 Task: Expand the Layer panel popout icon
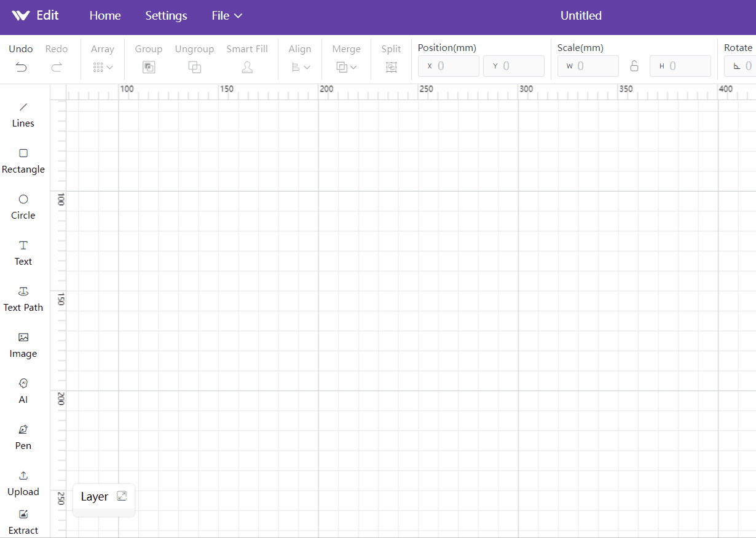(122, 496)
